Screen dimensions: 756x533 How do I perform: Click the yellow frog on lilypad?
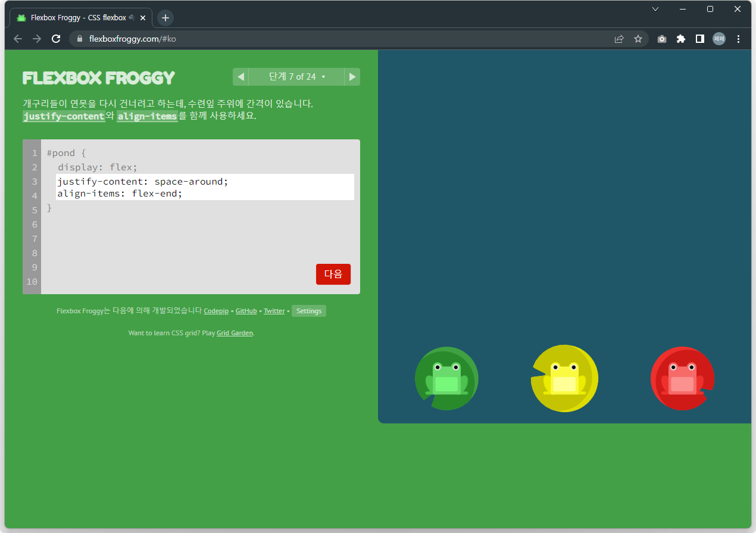(564, 378)
